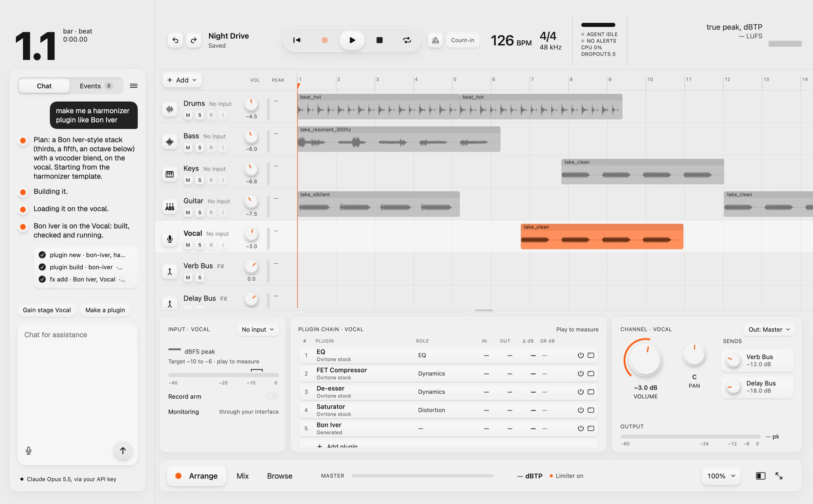Stop playback with the stop button
Viewport: 813px width, 504px height.
click(379, 40)
